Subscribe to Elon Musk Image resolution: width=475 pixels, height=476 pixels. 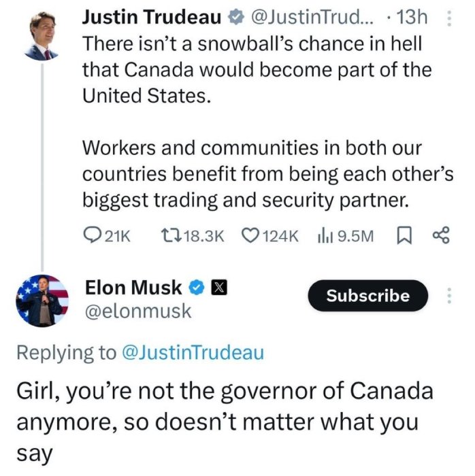(x=367, y=296)
